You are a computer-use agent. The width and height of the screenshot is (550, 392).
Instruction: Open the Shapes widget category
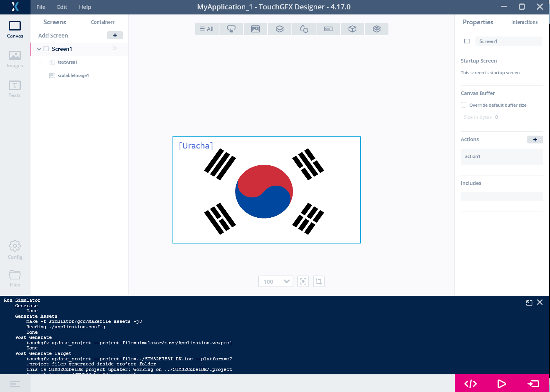[304, 29]
